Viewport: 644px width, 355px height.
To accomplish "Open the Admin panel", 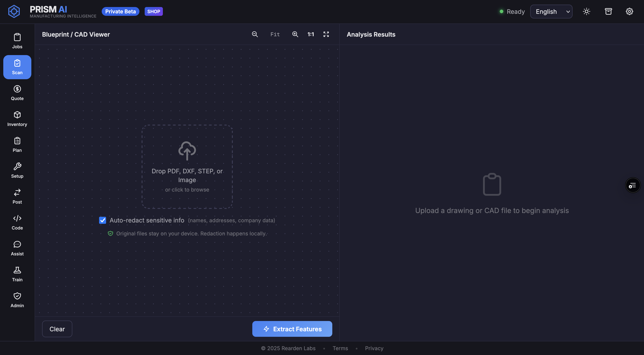I will 17,300.
